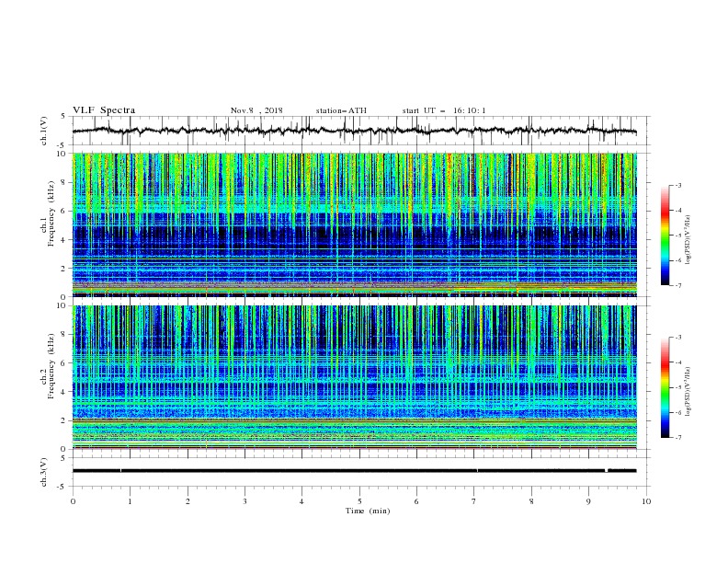This screenshot has height=563, width=728.
Task: Click the ch.2 spectrogram color scale bar
Action: pyautogui.click(x=665, y=387)
